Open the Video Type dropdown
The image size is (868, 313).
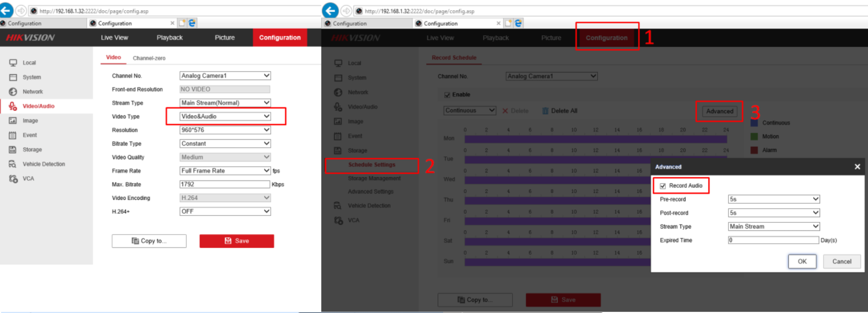tap(225, 117)
